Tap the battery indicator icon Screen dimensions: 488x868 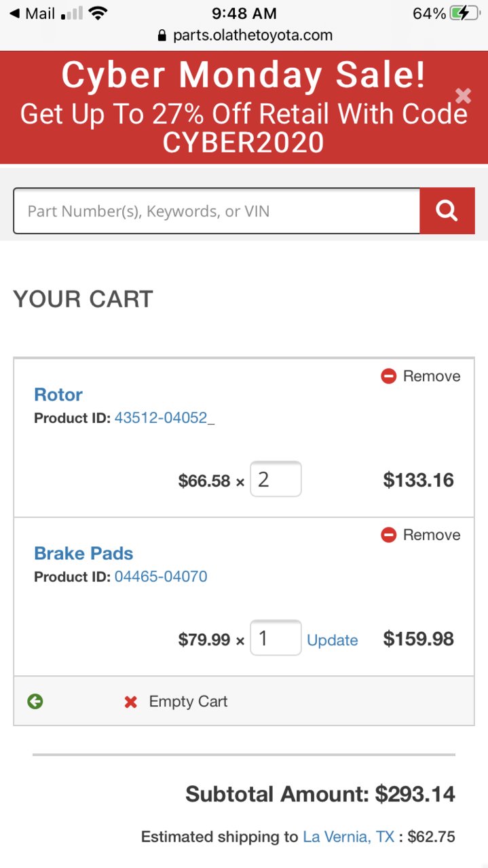(x=465, y=13)
